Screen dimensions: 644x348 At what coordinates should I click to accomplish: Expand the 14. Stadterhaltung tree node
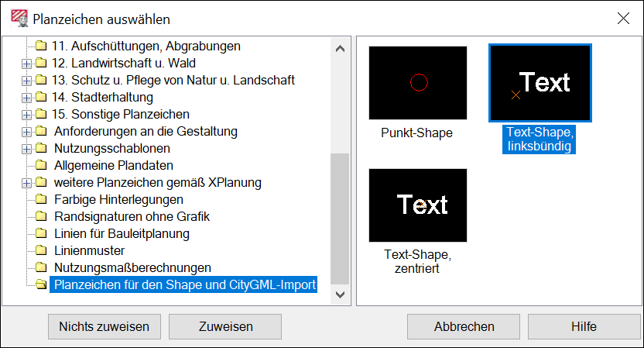tap(27, 98)
